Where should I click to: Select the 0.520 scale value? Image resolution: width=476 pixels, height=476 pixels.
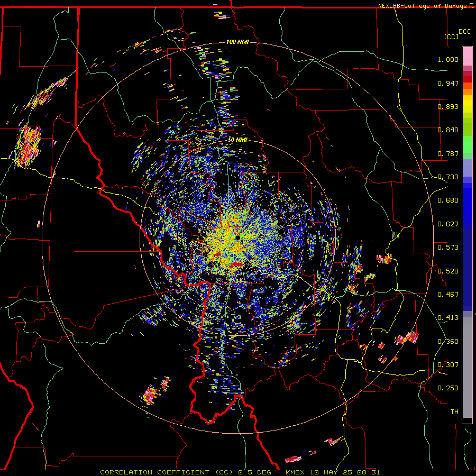coord(448,271)
